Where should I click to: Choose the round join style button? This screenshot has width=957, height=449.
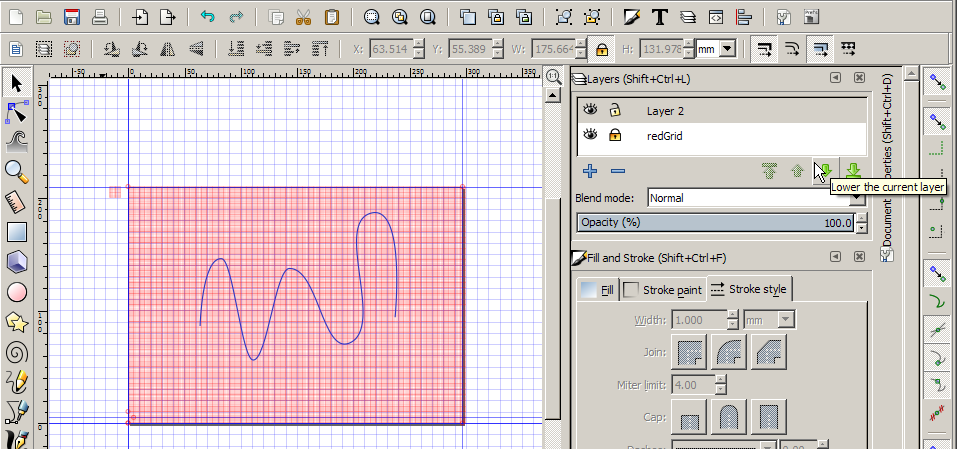tap(729, 352)
